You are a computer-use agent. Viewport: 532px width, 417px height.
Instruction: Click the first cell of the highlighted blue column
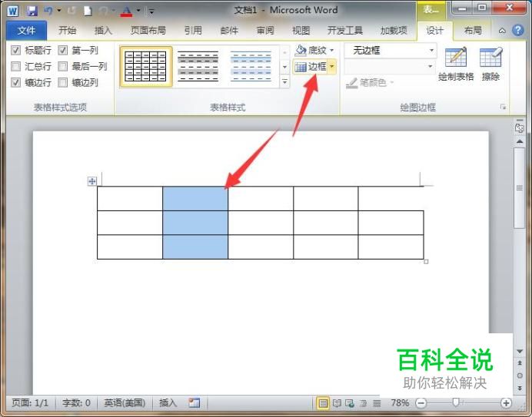pos(195,199)
